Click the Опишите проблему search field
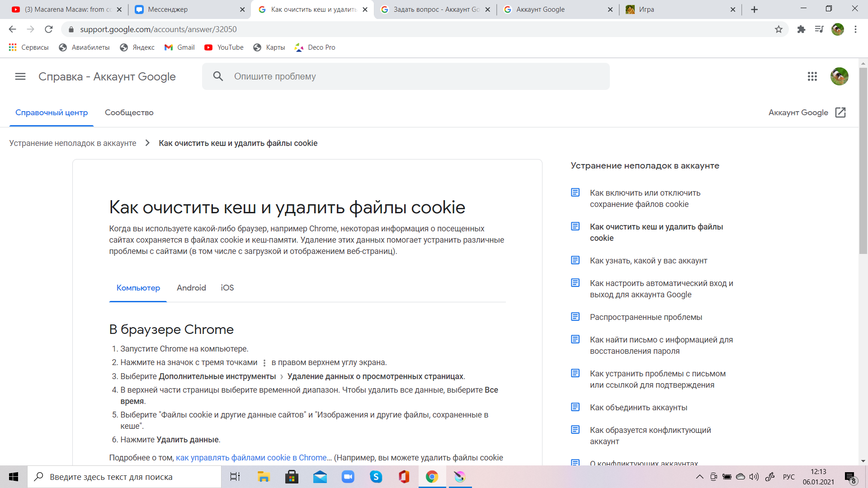 (406, 76)
